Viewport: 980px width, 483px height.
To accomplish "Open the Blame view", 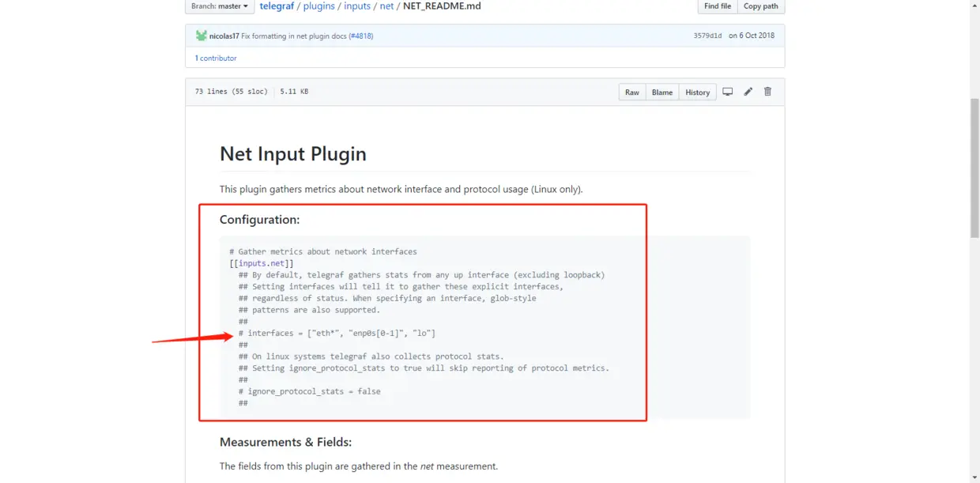I will [x=662, y=92].
